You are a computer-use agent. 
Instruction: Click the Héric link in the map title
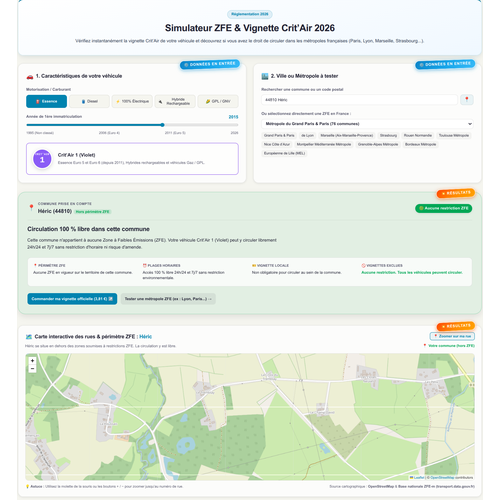[x=145, y=337]
